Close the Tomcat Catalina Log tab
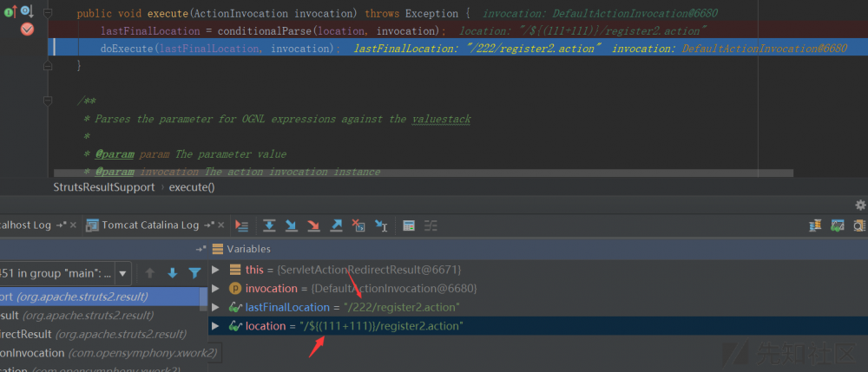The height and width of the screenshot is (372, 868). tap(220, 225)
